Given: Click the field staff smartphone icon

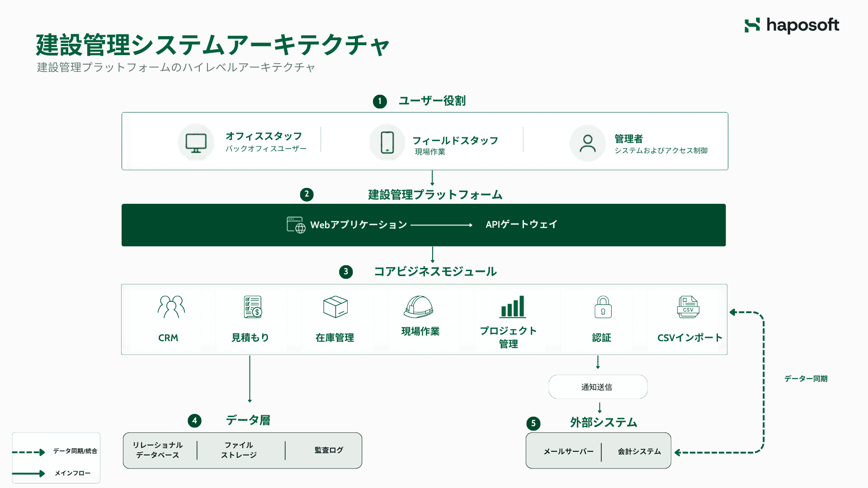Looking at the screenshot, I should [x=387, y=142].
